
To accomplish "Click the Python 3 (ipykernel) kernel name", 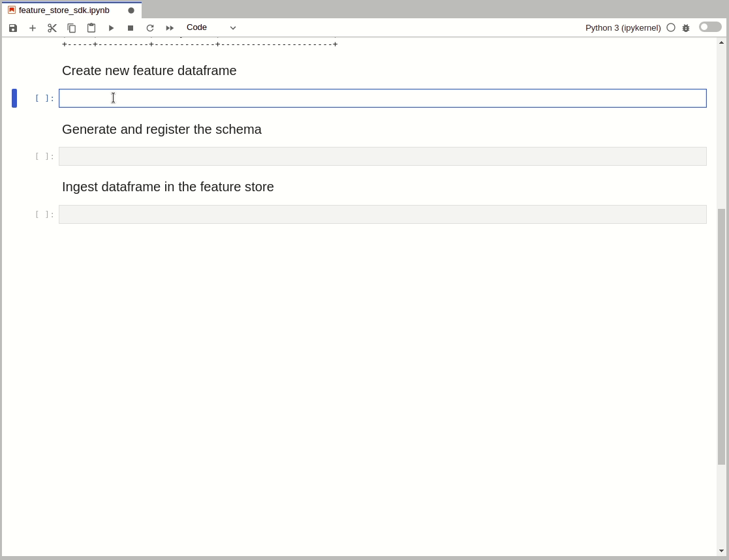I will coord(623,28).
